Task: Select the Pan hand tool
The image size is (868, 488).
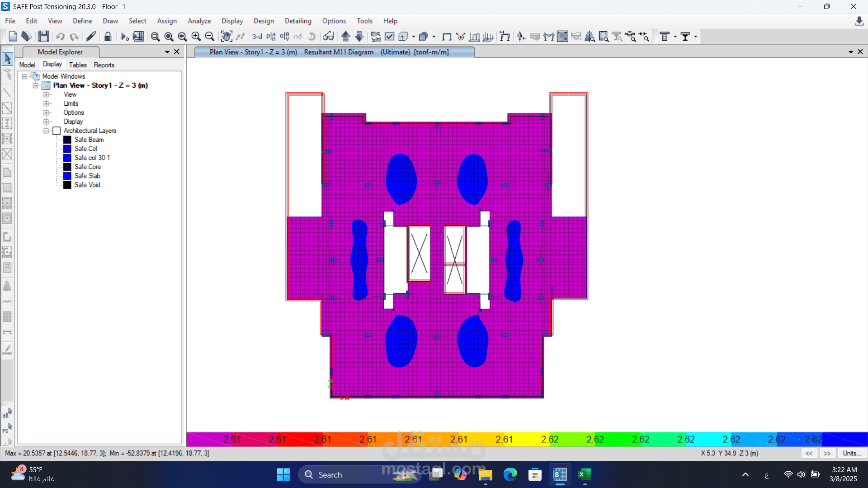Action: click(226, 37)
